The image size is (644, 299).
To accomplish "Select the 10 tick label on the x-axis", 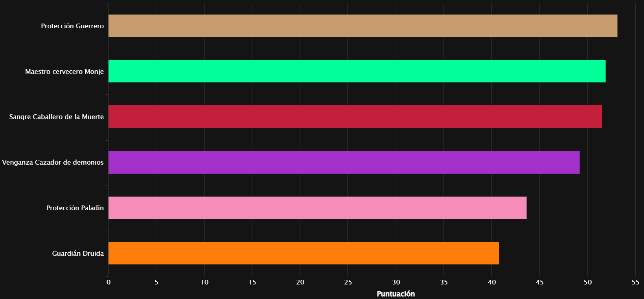I will coord(204,282).
